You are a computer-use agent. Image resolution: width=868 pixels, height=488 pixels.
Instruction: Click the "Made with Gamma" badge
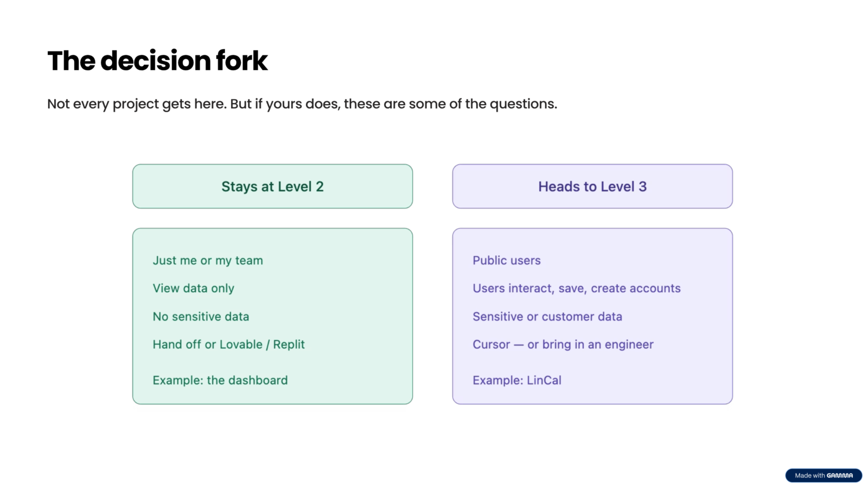[824, 476]
